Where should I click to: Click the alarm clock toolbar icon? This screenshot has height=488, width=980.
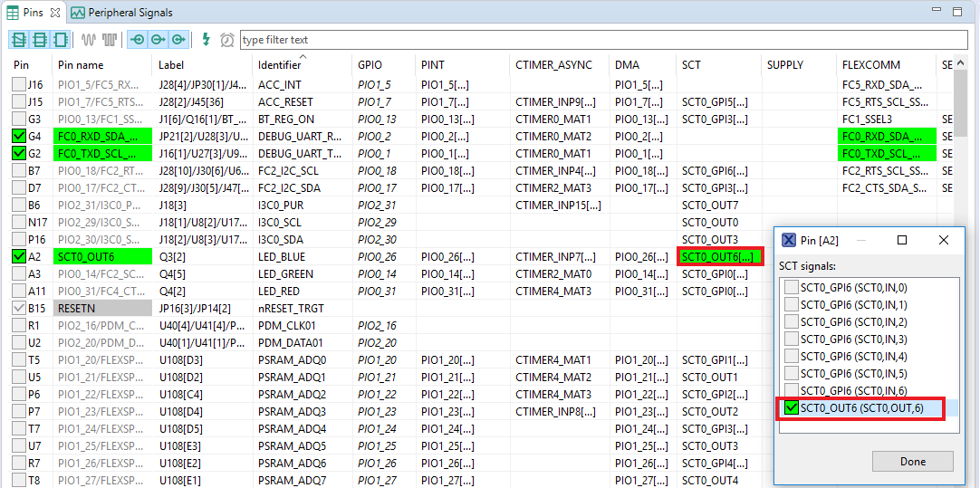[226, 40]
